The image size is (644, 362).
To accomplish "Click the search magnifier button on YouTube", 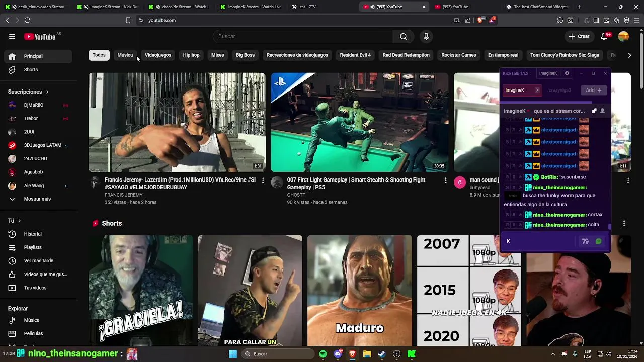I will click(404, 36).
